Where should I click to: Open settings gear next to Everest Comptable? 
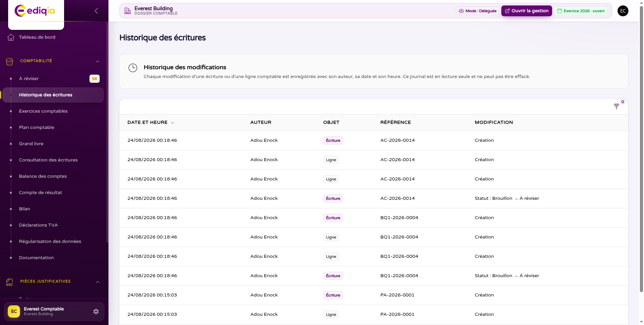click(x=96, y=311)
